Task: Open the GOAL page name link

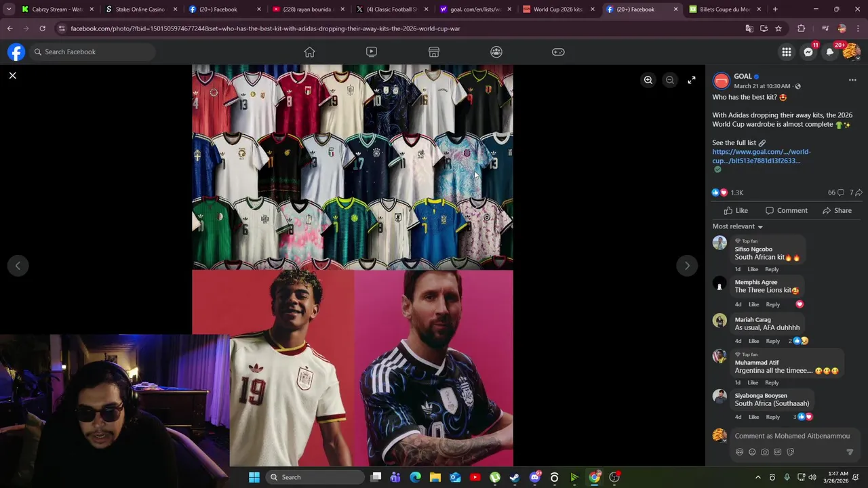Action: point(743,77)
